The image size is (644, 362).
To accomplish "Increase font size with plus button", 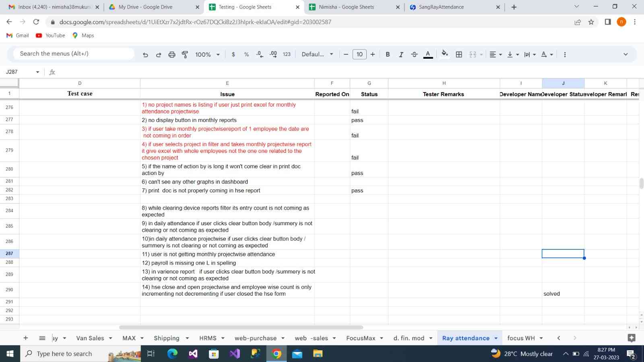I will 373,55.
